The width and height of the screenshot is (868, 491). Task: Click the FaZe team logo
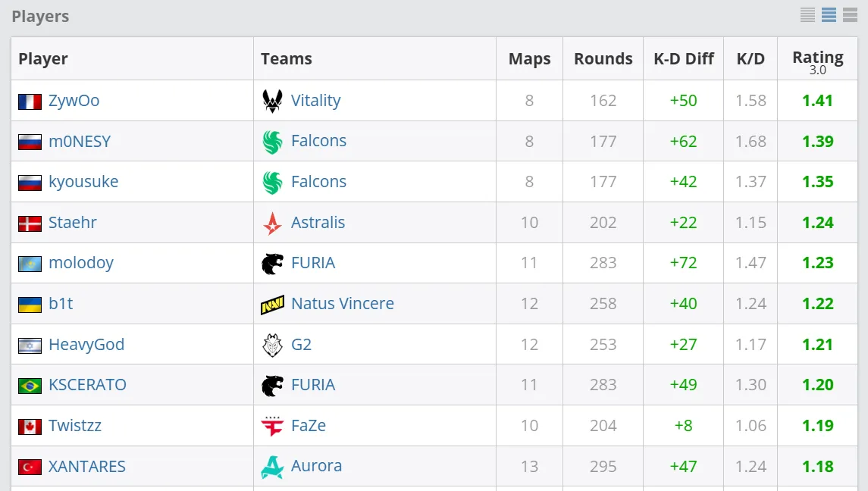pos(272,426)
